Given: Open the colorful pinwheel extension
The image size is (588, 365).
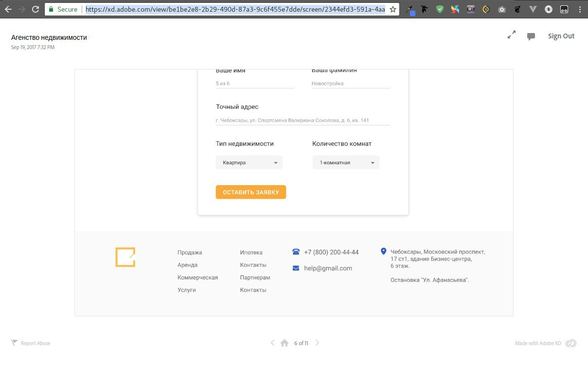Looking at the screenshot, I should click(455, 9).
